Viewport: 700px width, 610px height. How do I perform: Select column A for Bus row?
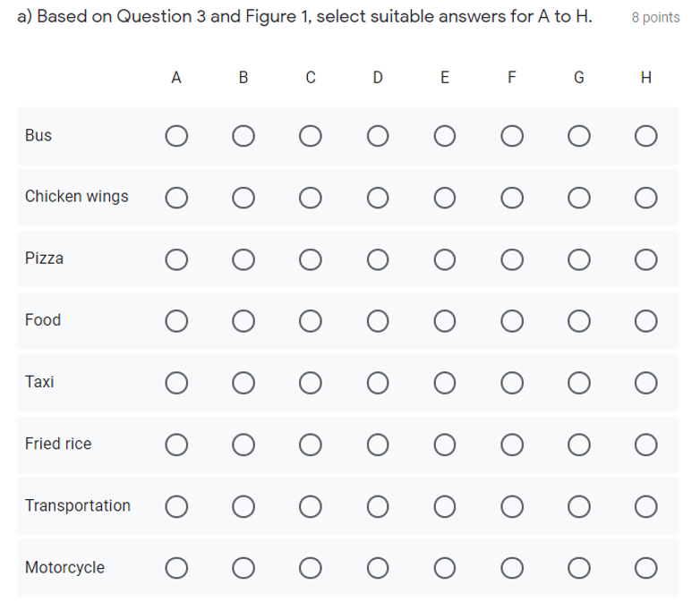[x=176, y=136]
